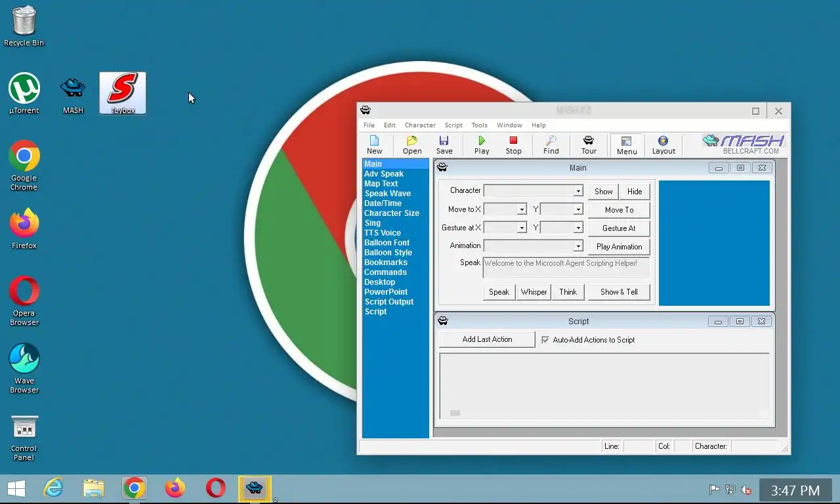Open the Gesture at Y dropdown
The width and height of the screenshot is (840, 504).
tap(578, 228)
